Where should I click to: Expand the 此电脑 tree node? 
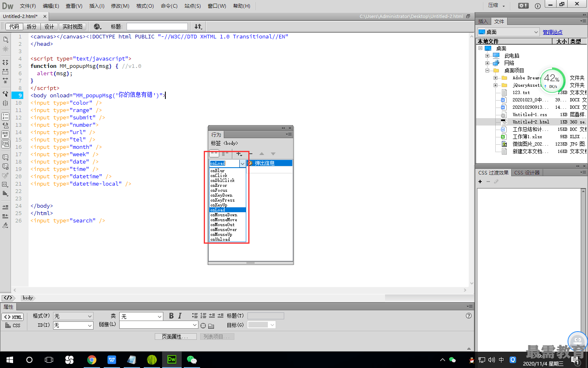tap(487, 56)
